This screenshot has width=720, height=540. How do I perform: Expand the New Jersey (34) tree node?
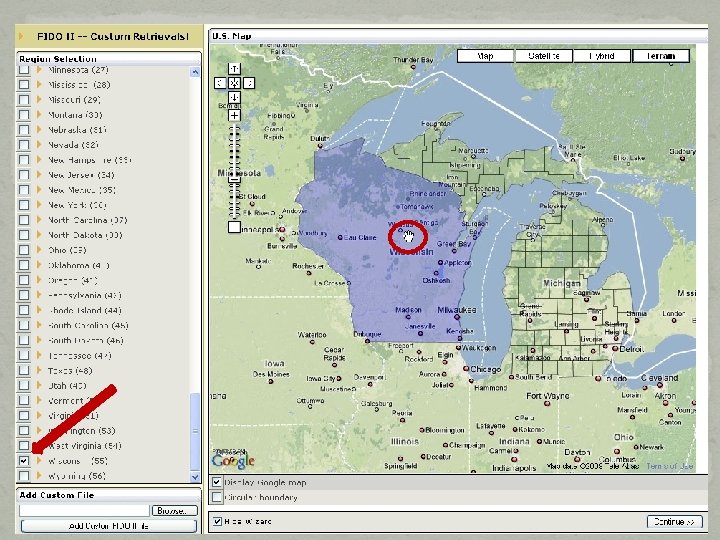coord(39,175)
